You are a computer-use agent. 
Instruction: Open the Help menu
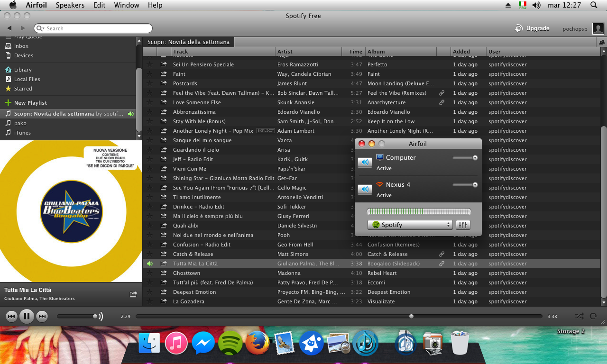(x=155, y=5)
